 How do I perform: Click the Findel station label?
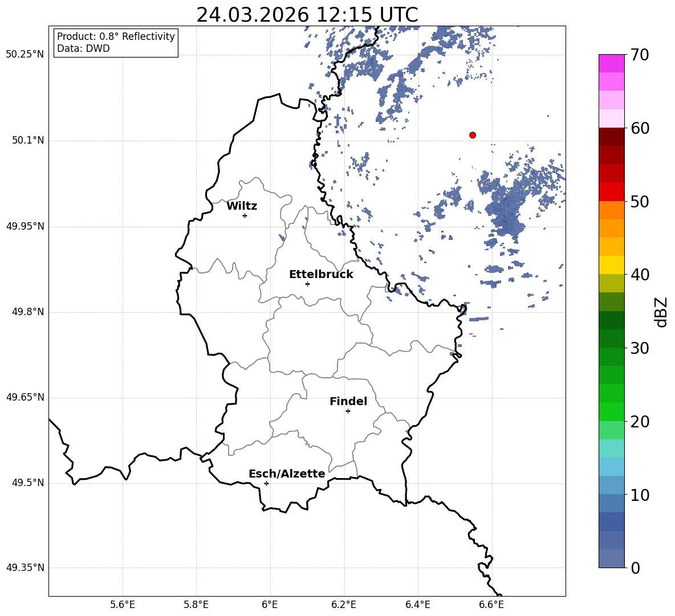coord(348,401)
